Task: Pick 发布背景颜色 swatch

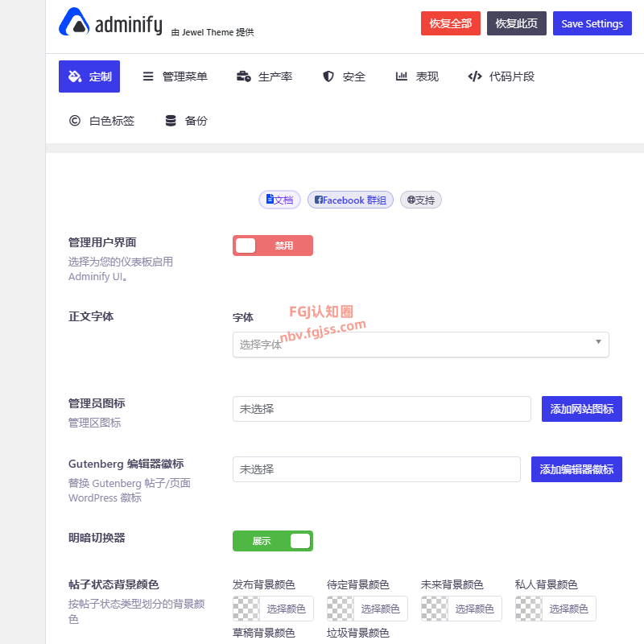Action: [x=246, y=609]
